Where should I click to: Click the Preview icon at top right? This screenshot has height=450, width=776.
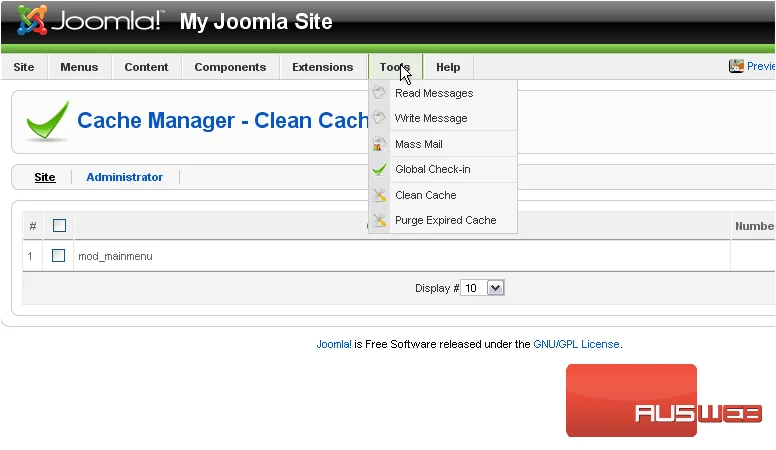[x=736, y=66]
